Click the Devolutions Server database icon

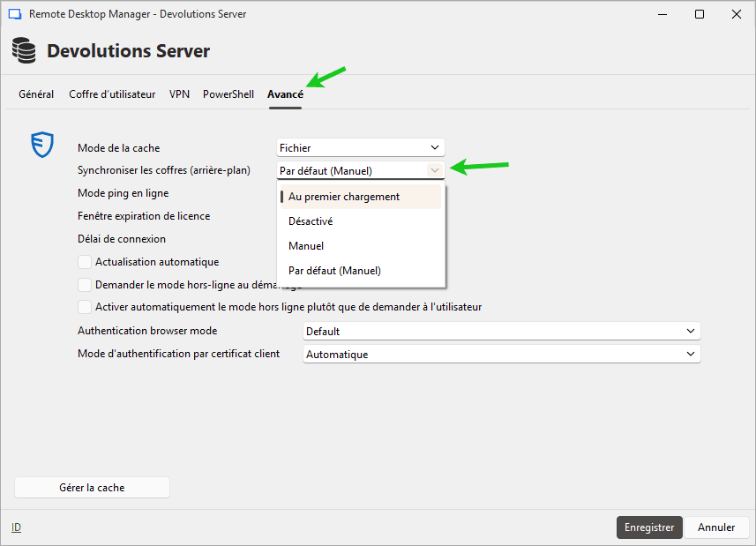tap(25, 51)
